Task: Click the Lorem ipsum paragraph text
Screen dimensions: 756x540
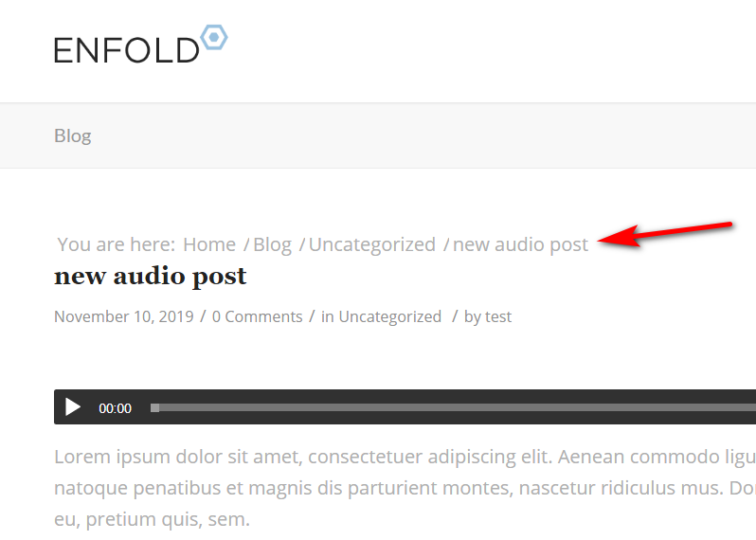Action: click(x=405, y=488)
